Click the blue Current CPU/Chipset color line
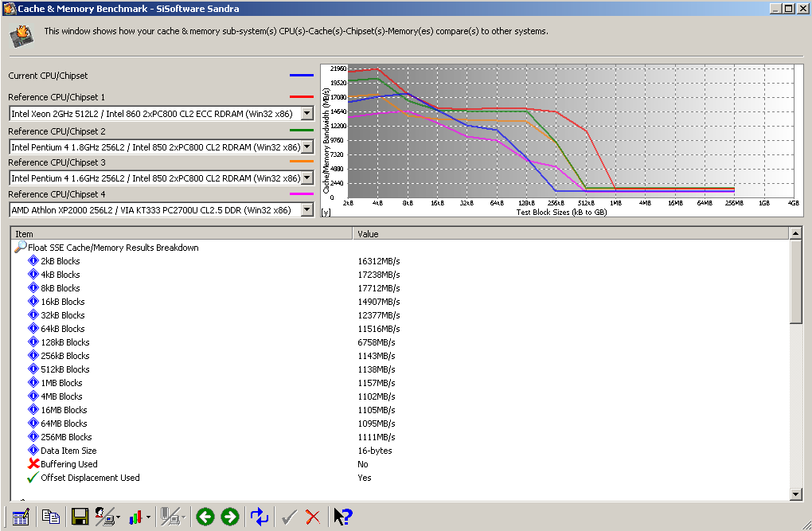The image size is (812, 531). [302, 76]
